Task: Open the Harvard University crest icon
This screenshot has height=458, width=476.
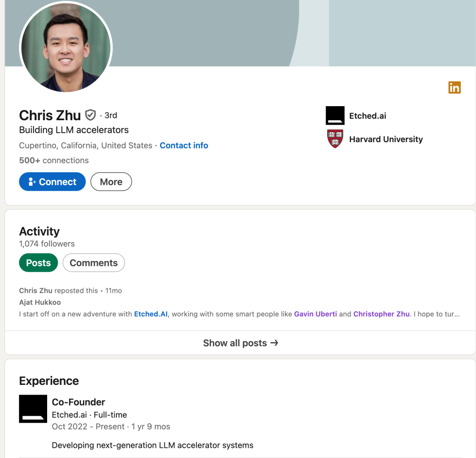Action: tap(335, 139)
